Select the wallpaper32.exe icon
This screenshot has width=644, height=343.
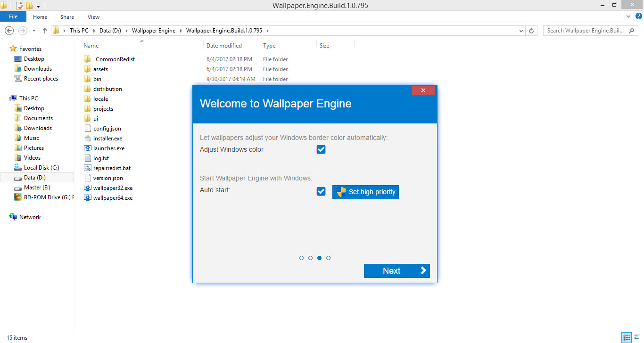pyautogui.click(x=87, y=188)
